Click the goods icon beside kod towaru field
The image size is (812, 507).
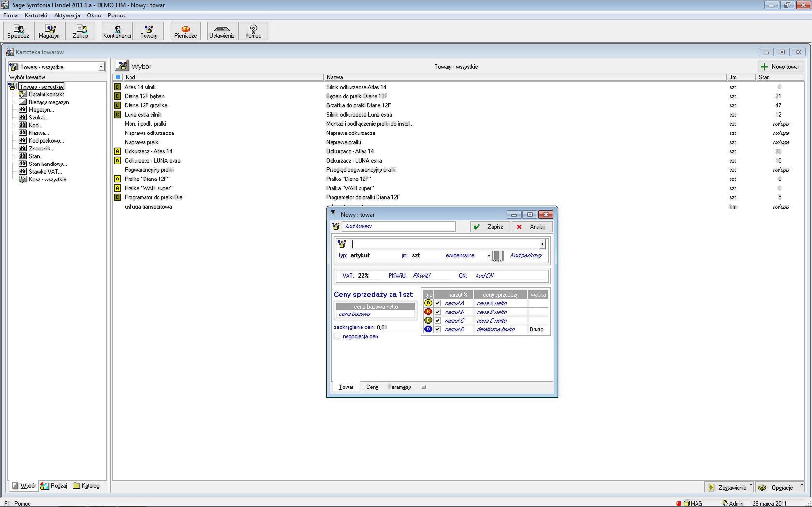coord(336,226)
